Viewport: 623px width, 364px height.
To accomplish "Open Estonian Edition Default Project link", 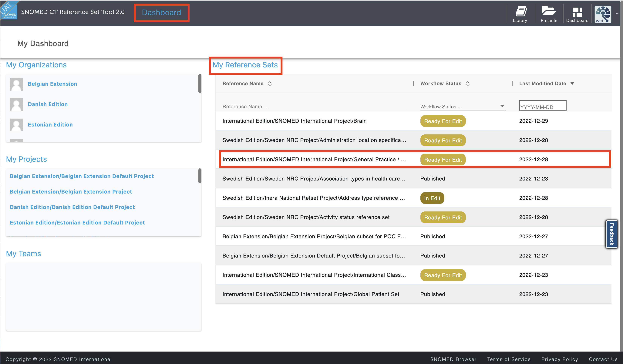I will click(77, 223).
